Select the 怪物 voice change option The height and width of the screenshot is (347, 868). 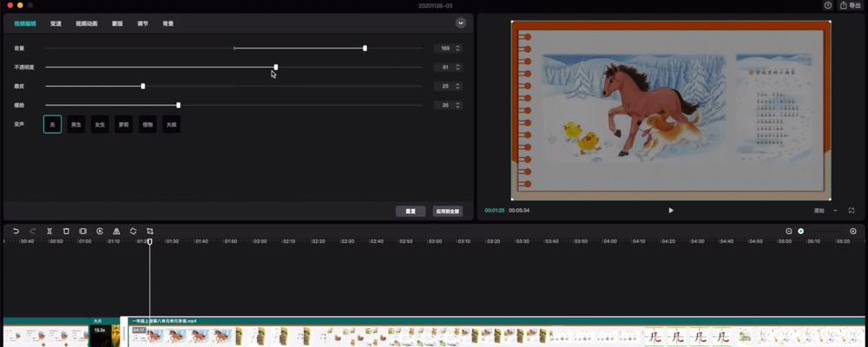click(148, 125)
